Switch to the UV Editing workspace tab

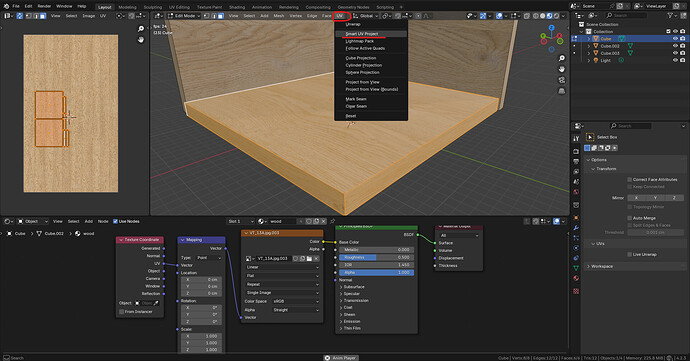[179, 7]
